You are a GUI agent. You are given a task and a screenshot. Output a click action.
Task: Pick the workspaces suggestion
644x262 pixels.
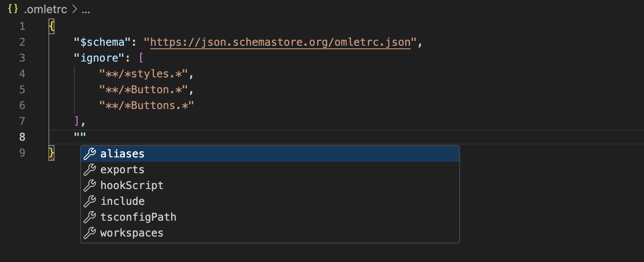pos(132,233)
